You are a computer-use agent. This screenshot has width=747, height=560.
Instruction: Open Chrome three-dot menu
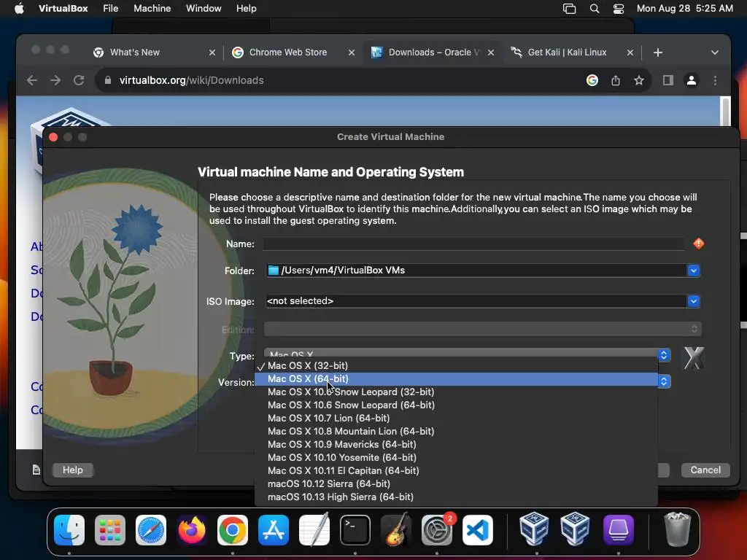[x=715, y=80]
